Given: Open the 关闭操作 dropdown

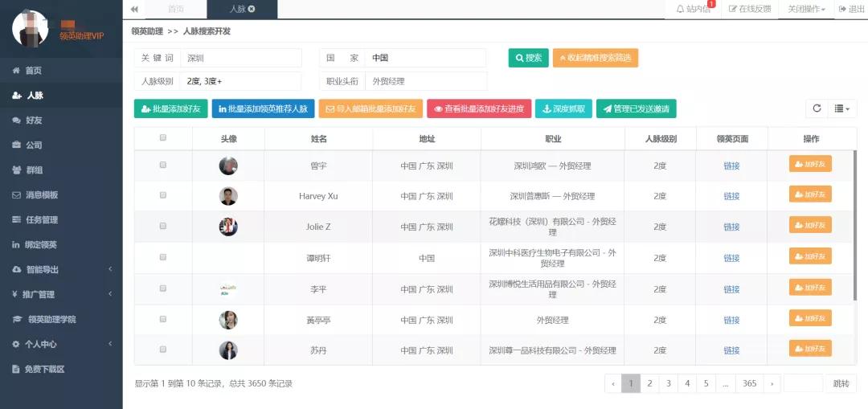Looking at the screenshot, I should pos(807,9).
